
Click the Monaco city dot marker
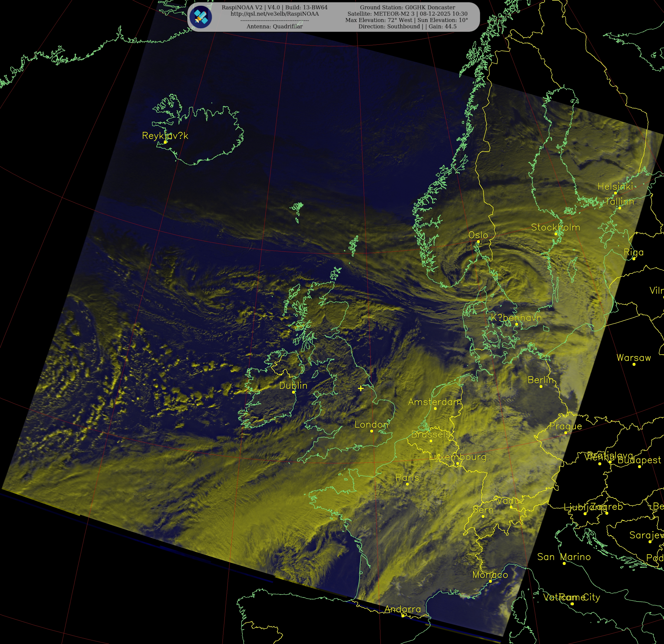click(x=490, y=581)
